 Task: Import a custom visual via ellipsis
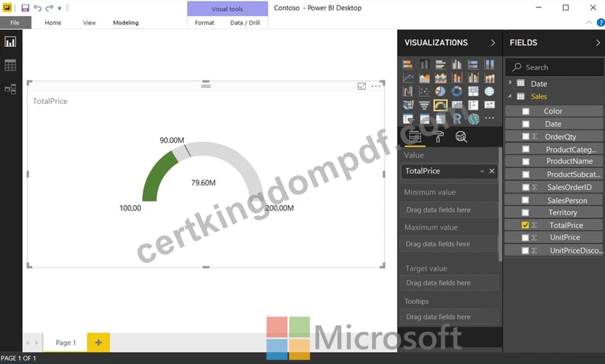(489, 118)
